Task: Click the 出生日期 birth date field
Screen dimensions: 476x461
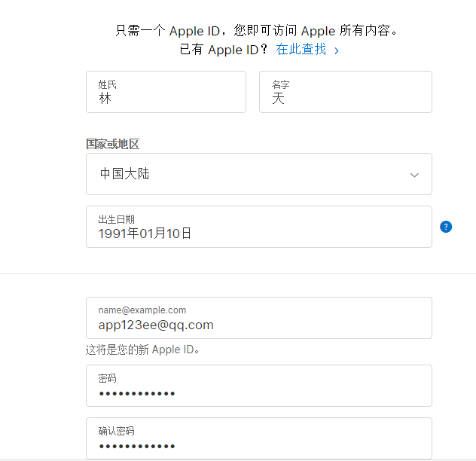Action: point(259,227)
